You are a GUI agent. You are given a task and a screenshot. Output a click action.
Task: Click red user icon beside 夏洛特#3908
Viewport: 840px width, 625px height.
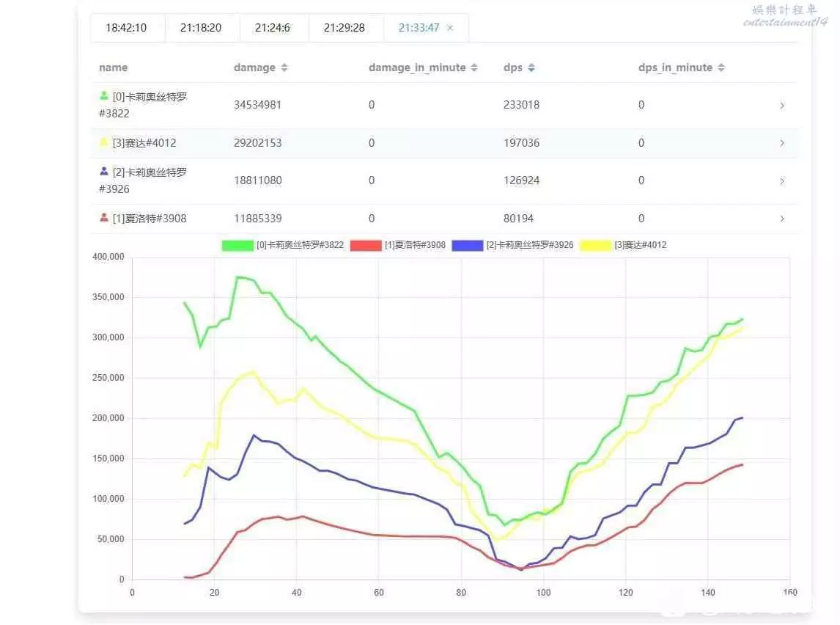point(104,218)
